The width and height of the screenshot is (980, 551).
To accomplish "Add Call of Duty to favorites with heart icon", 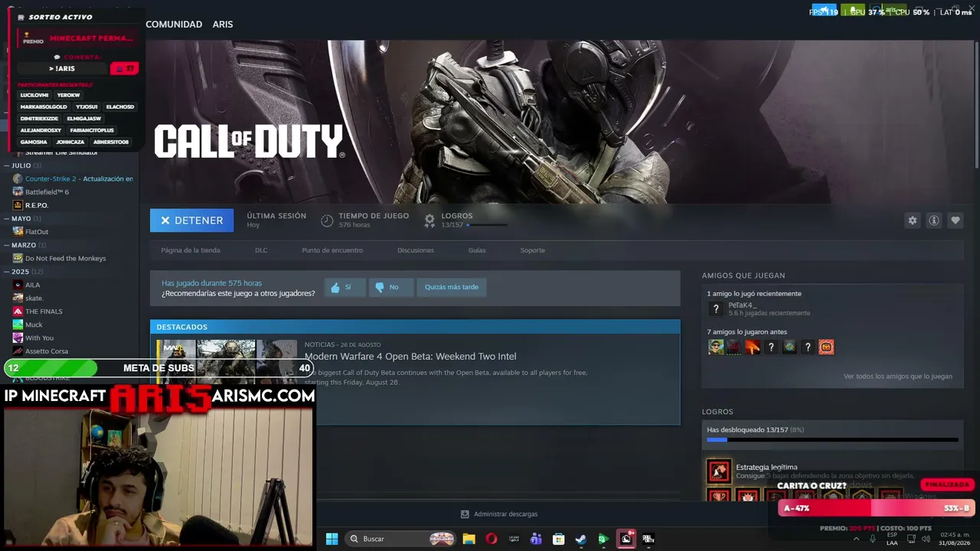I will 955,220.
